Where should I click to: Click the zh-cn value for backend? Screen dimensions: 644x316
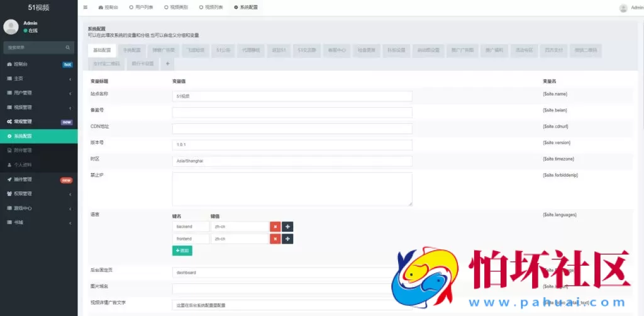(240, 227)
